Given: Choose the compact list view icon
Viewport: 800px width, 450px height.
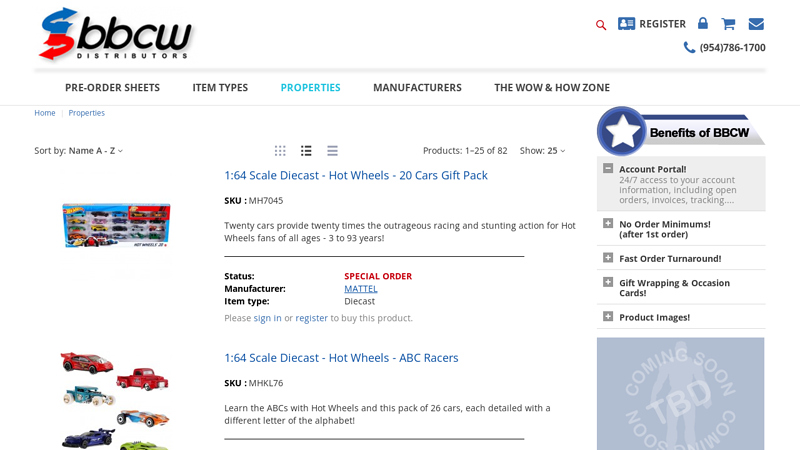Looking at the screenshot, I should (332, 151).
